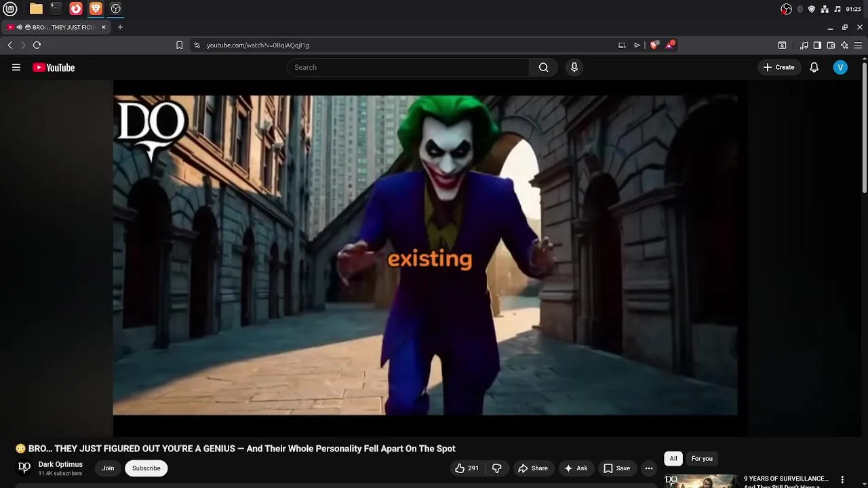The width and height of the screenshot is (868, 488).
Task: Open Leo AI assistant
Action: (844, 45)
